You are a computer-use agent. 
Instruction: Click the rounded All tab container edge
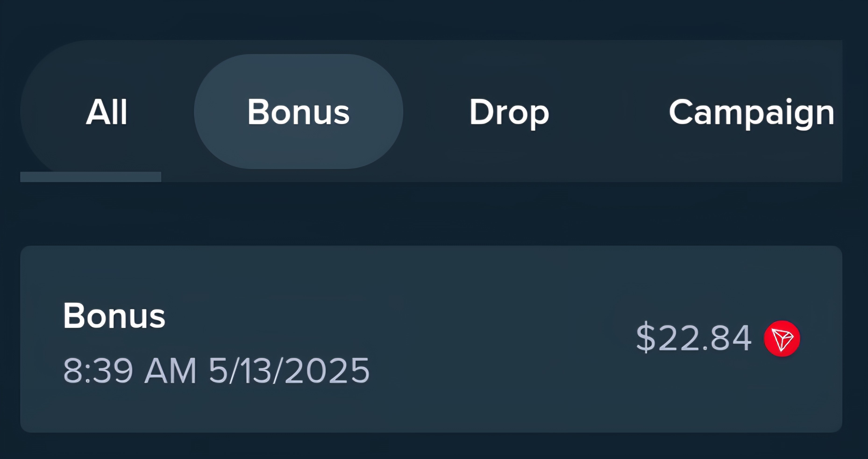click(37, 135)
